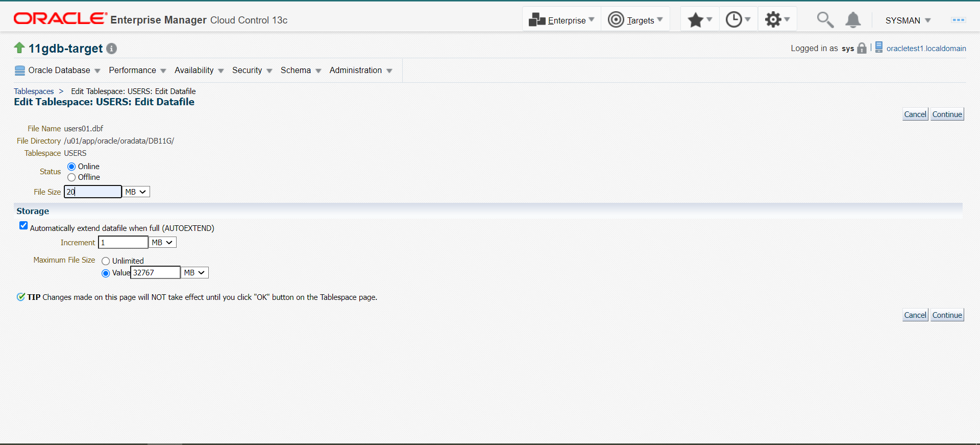Click the 11gdb-target info icon
Screen dimensions: 980x445
click(112, 49)
